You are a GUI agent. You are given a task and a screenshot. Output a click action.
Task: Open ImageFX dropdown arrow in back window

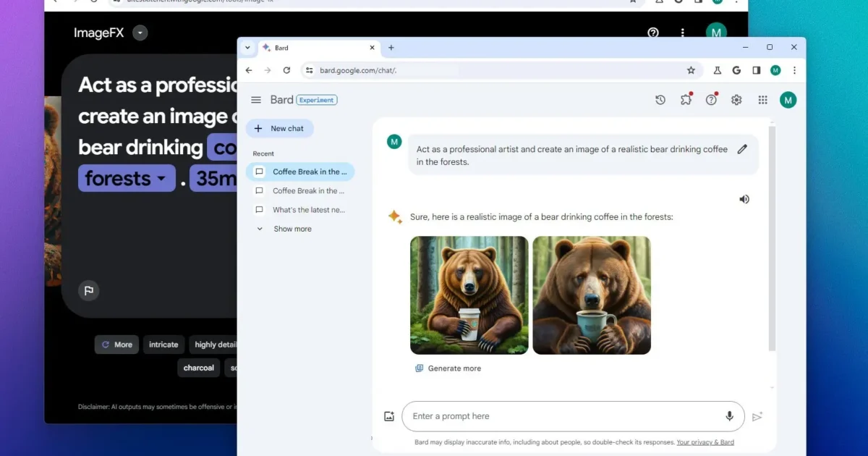[x=140, y=33]
